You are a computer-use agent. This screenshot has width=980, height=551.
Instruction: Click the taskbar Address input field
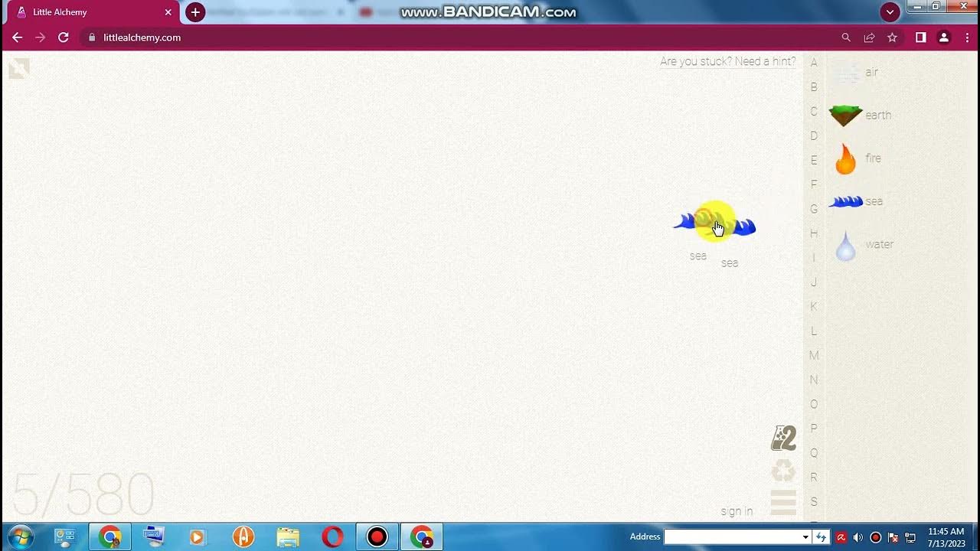pos(737,537)
